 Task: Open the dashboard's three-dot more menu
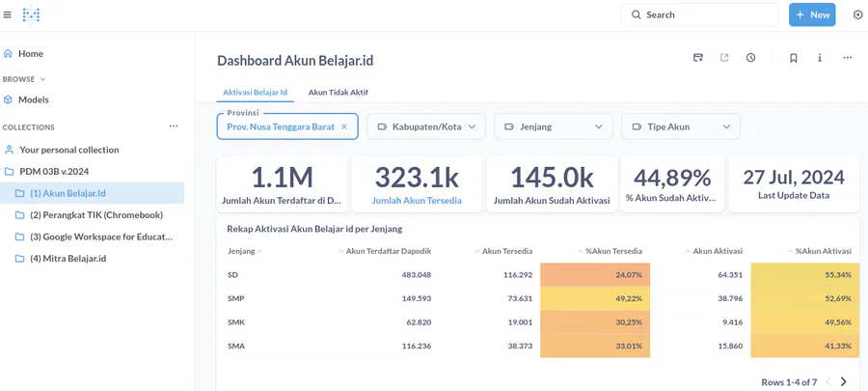pos(847,58)
